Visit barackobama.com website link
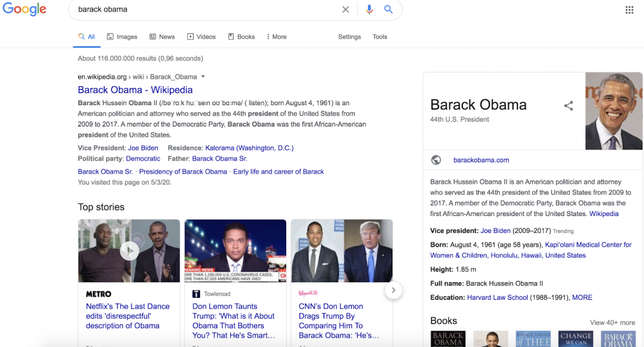This screenshot has height=347, width=644. pyautogui.click(x=481, y=160)
